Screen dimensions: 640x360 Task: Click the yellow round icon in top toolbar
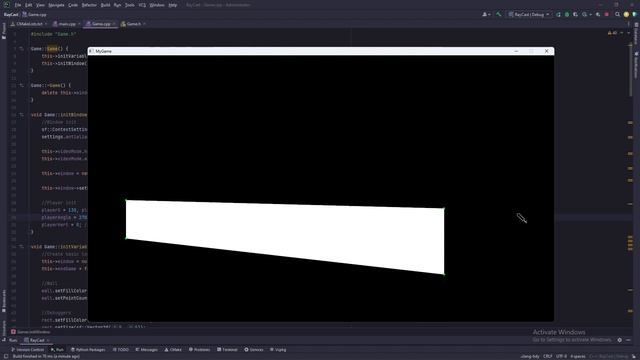[626, 14]
